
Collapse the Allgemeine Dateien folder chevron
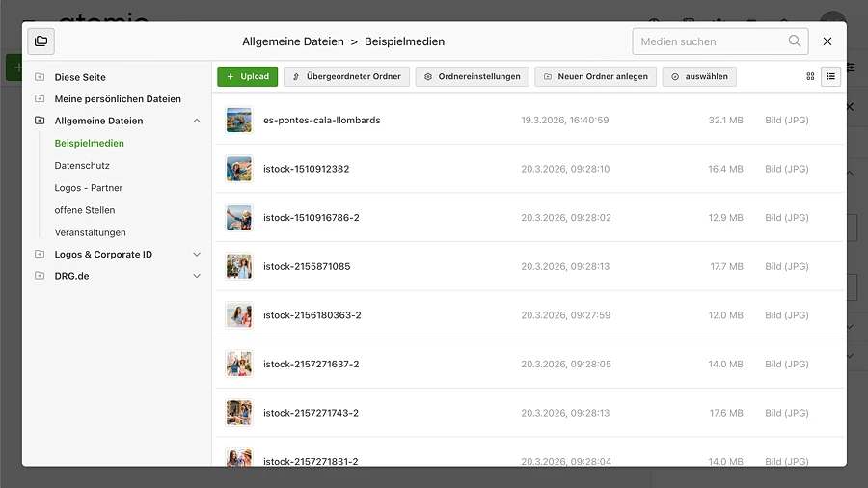(197, 121)
